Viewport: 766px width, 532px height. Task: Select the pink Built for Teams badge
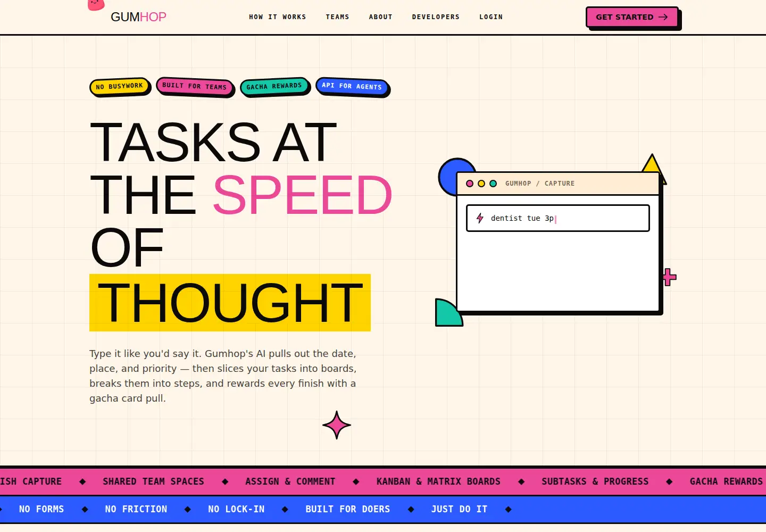[194, 86]
